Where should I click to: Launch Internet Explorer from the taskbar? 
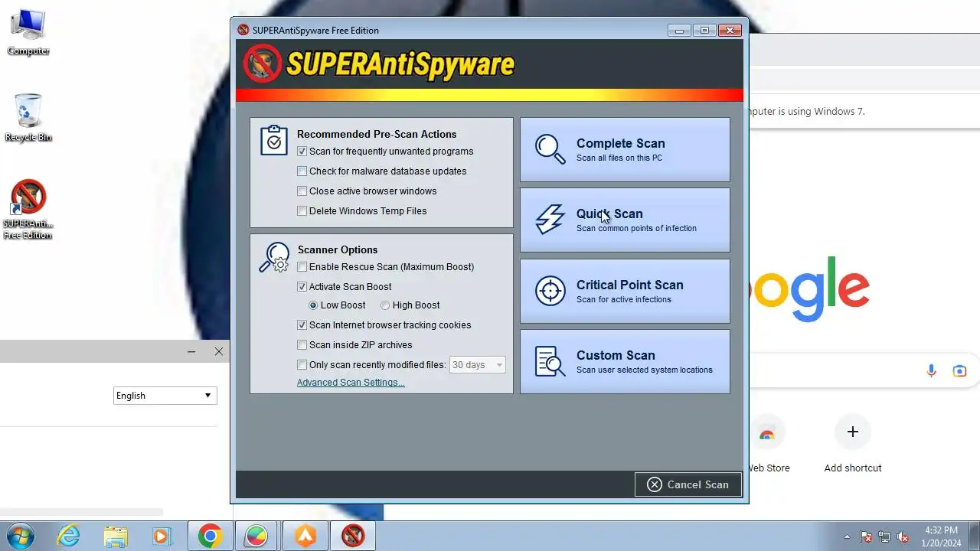pyautogui.click(x=68, y=536)
